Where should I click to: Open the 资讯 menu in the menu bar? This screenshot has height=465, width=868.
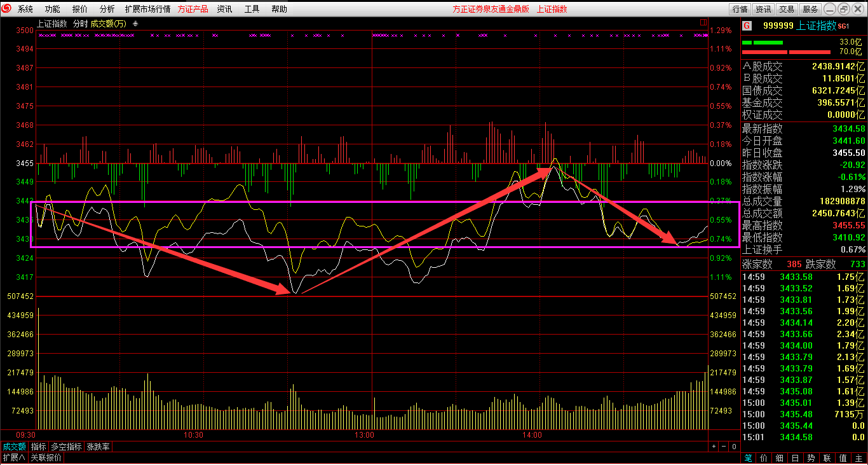pos(224,9)
